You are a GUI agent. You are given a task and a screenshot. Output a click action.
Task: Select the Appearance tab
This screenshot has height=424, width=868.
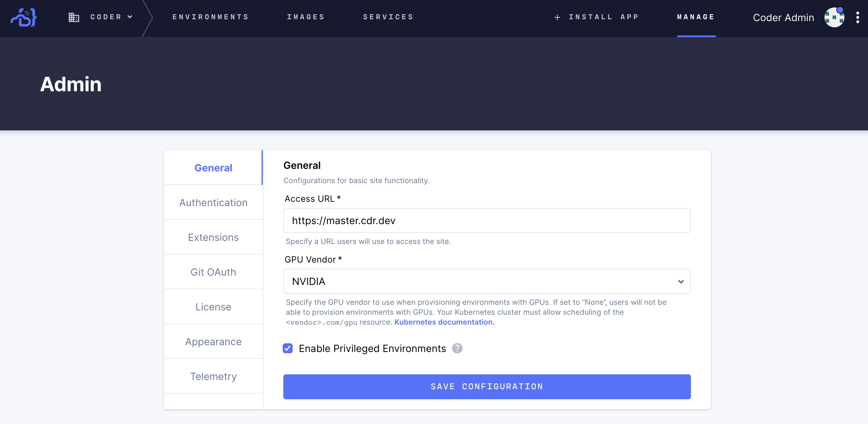tap(213, 341)
